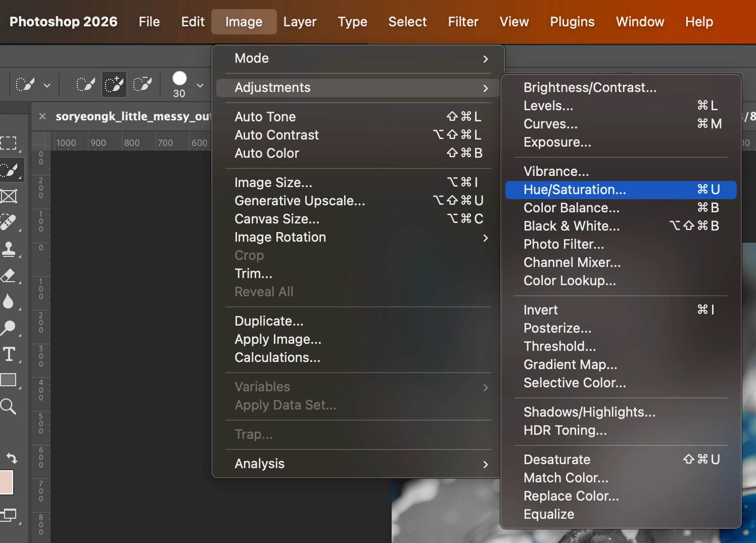Choose Auto Tone
Screen dimensions: 756x543
pos(358,117)
